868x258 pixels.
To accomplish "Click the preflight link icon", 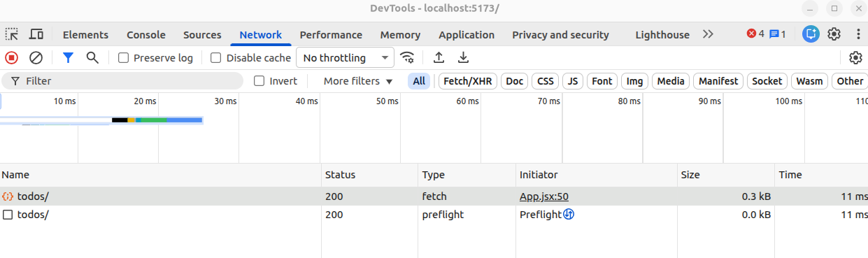I will click(569, 215).
